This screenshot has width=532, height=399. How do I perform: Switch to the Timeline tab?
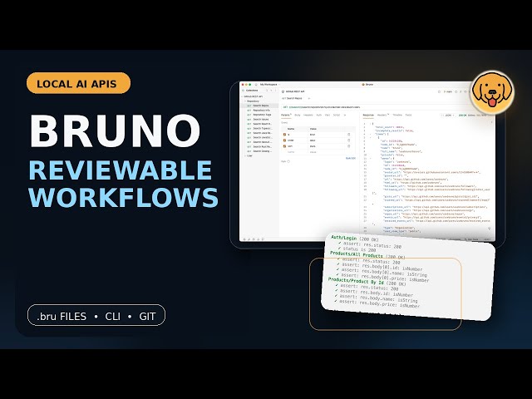(x=397, y=115)
